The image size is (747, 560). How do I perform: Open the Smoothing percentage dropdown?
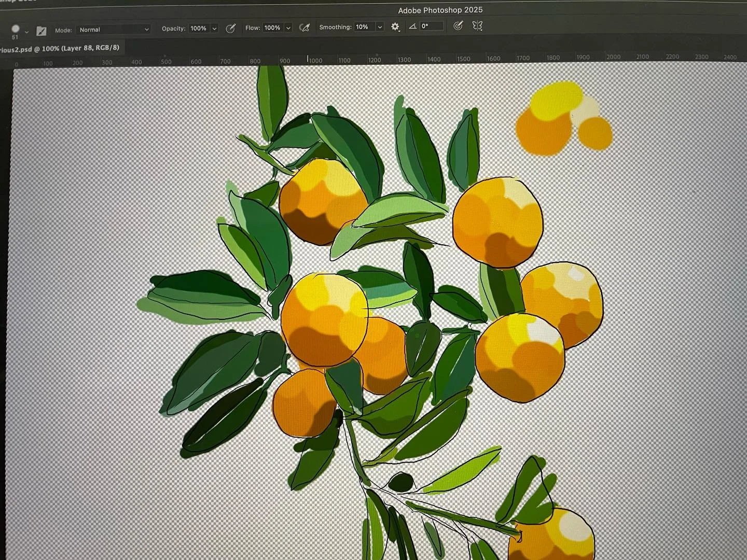point(379,26)
